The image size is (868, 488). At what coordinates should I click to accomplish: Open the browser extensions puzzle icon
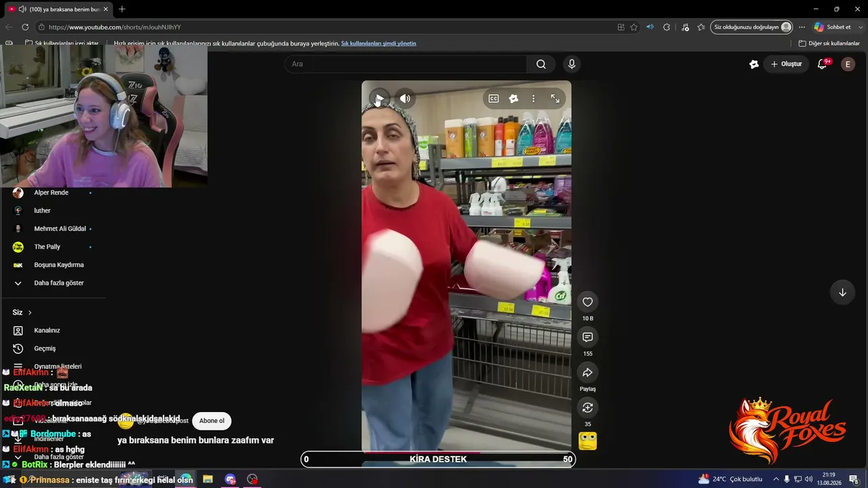click(x=667, y=27)
